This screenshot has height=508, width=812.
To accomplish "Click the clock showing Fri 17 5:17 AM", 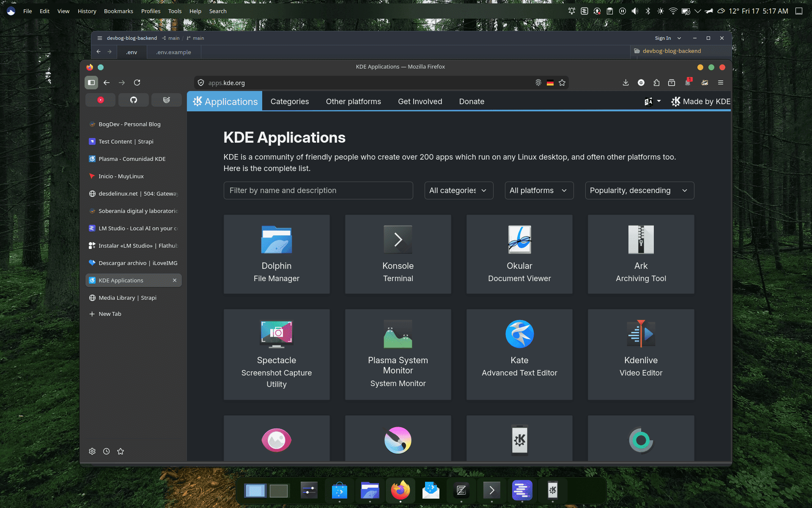I will (765, 11).
